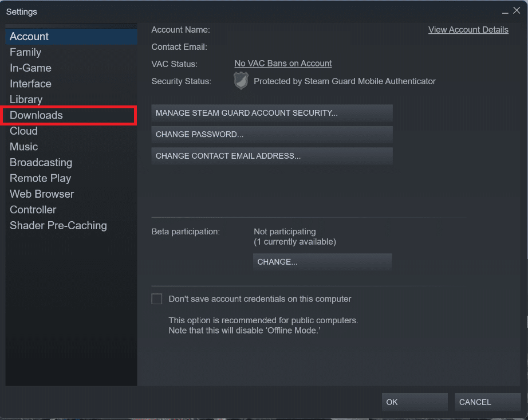Open the Downloads settings category
The image size is (528, 420).
[x=71, y=115]
